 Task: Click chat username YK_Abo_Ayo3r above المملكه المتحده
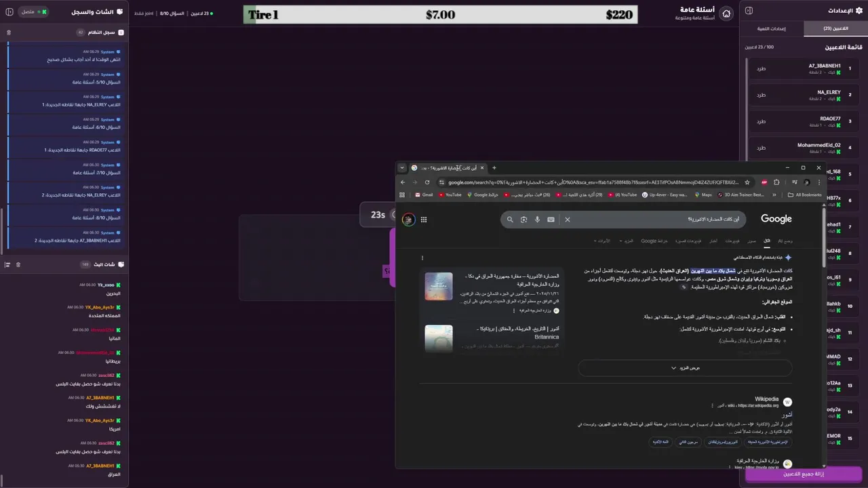[100, 307]
